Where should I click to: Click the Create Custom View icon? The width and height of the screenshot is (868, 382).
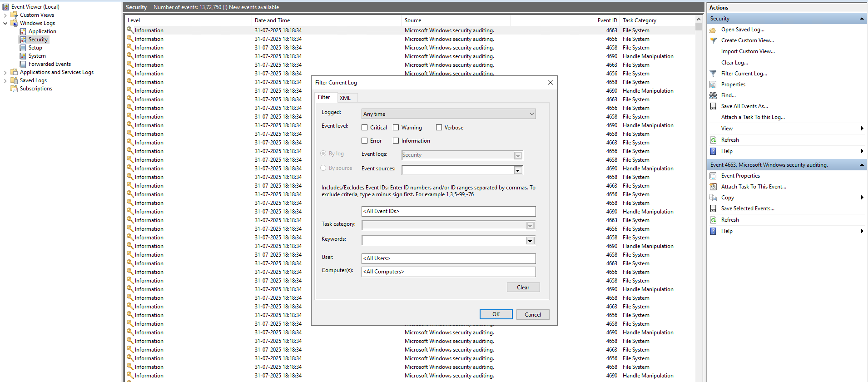tap(713, 40)
